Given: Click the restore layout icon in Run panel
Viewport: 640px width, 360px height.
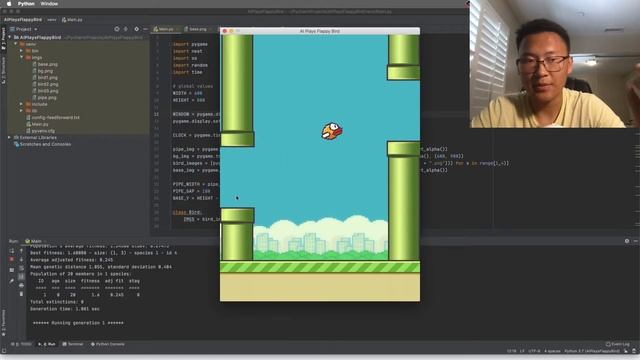Looking at the screenshot, I should point(11,270).
